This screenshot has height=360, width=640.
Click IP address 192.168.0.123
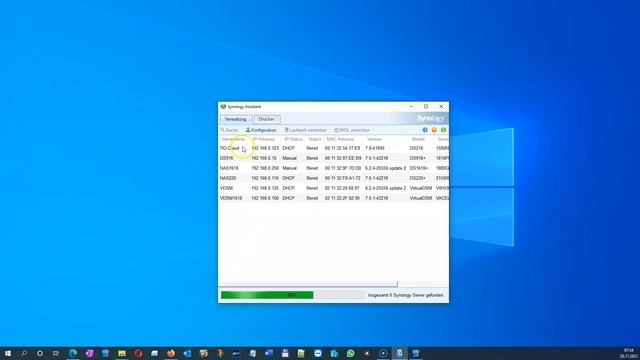[265, 148]
